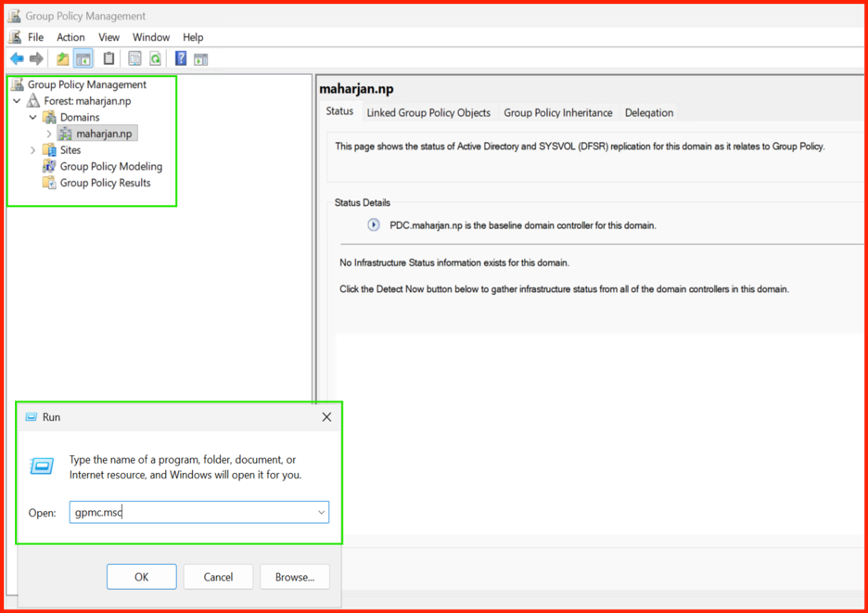Click the large Run program icon in the dialog
Screen dimensions: 868x613
point(42,466)
